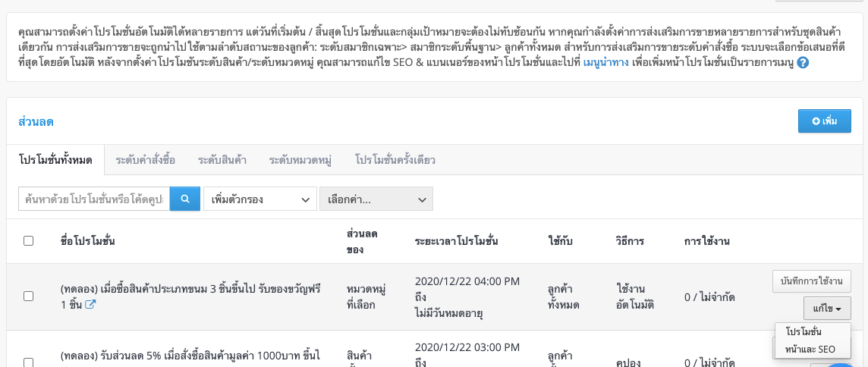The height and width of the screenshot is (367, 868).
Task: Click วิธีการ column header
Action: [630, 241]
